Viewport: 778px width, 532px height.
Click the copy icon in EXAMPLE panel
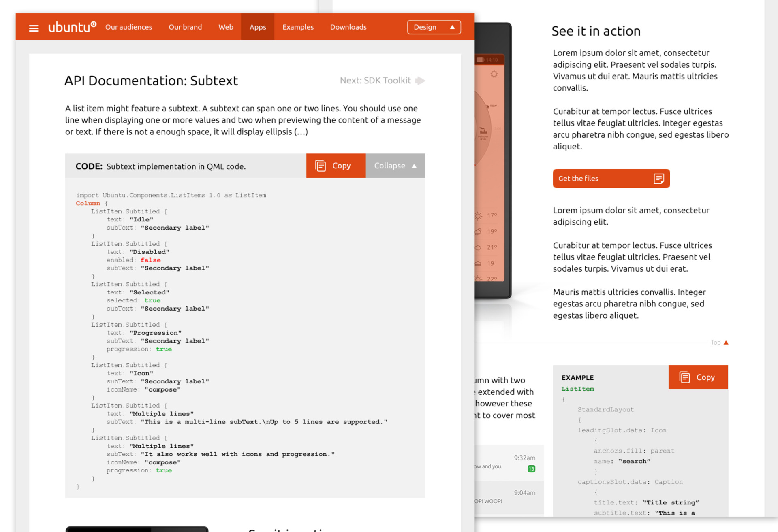pos(684,377)
